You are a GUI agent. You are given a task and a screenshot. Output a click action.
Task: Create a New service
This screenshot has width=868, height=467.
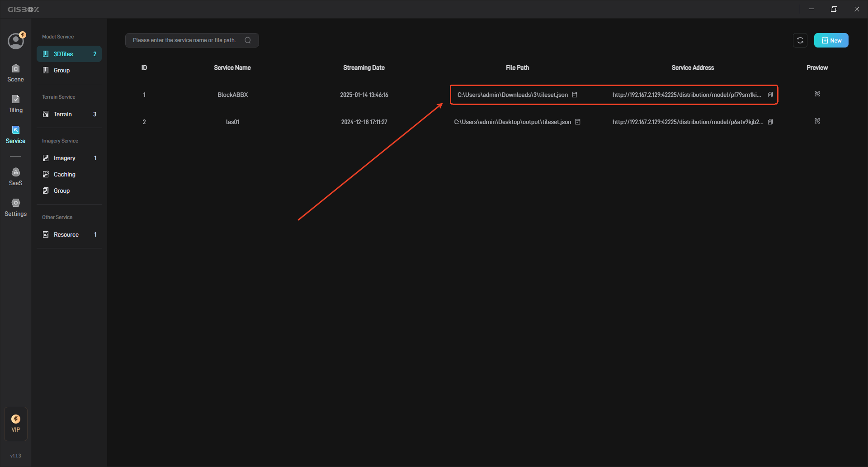point(831,40)
